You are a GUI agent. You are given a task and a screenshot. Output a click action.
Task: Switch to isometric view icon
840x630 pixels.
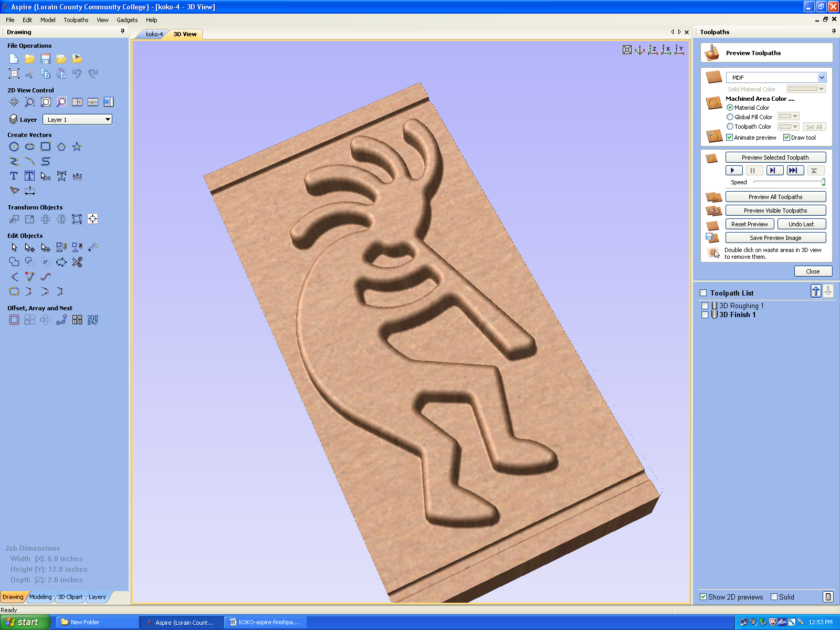(x=639, y=50)
